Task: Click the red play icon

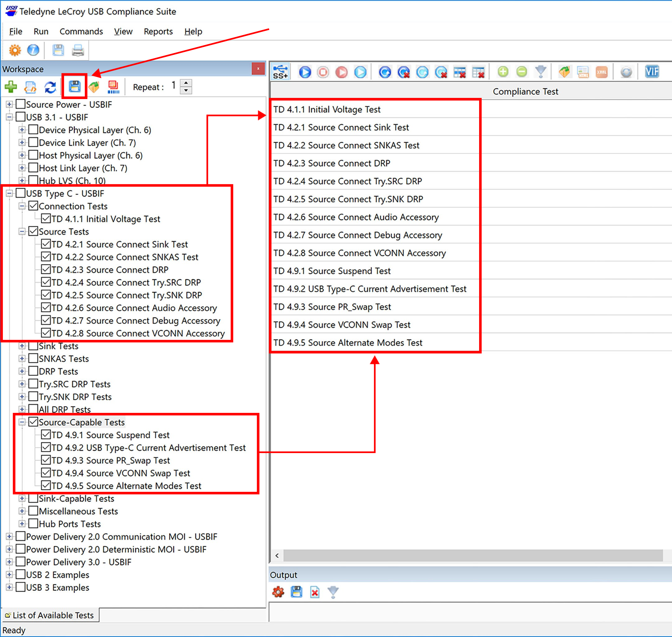Action: (x=342, y=72)
